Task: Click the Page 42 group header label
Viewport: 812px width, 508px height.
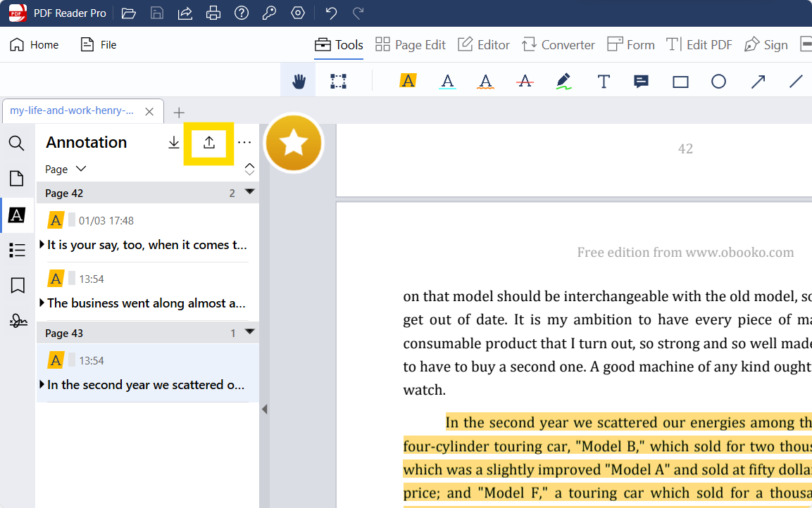Action: point(64,193)
